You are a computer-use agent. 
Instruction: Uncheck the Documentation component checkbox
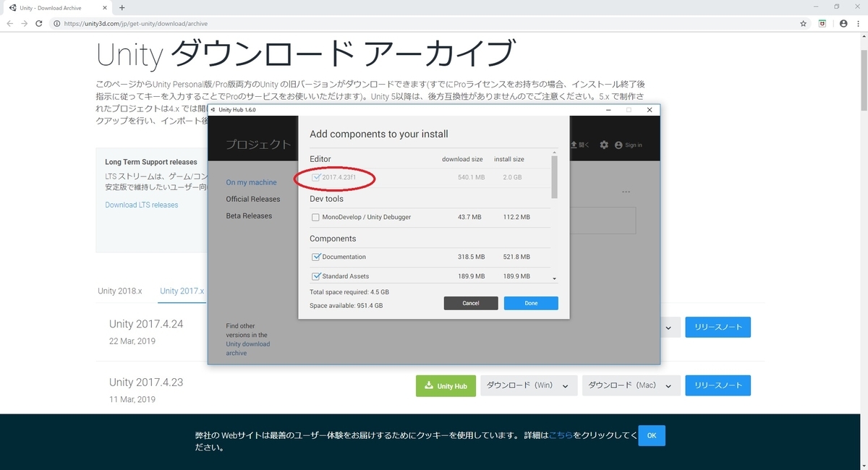point(316,257)
